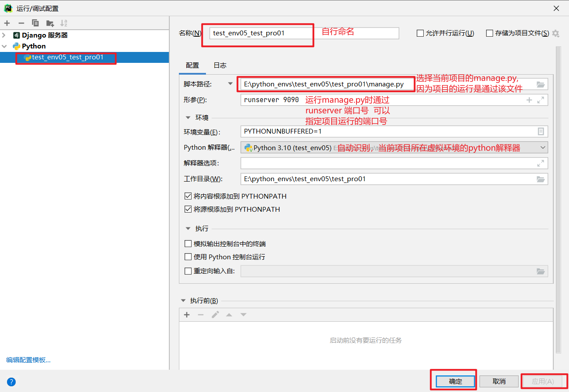Viewport: 569px width, 392px height.
Task: Collapse the 执行前 section
Action: (x=183, y=301)
